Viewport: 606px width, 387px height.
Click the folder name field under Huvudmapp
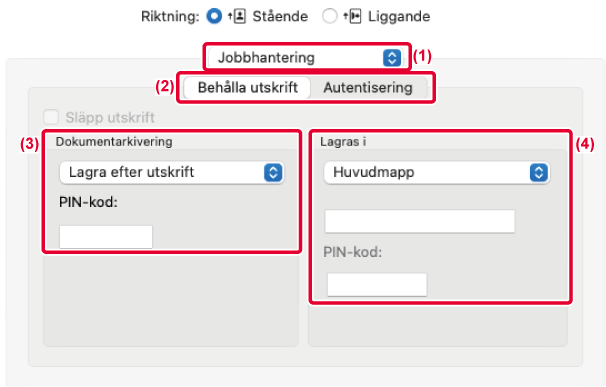[420, 221]
